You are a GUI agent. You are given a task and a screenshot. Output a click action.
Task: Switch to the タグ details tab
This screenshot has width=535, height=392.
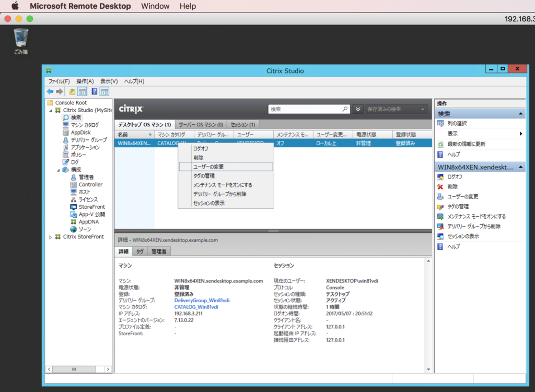(x=140, y=251)
